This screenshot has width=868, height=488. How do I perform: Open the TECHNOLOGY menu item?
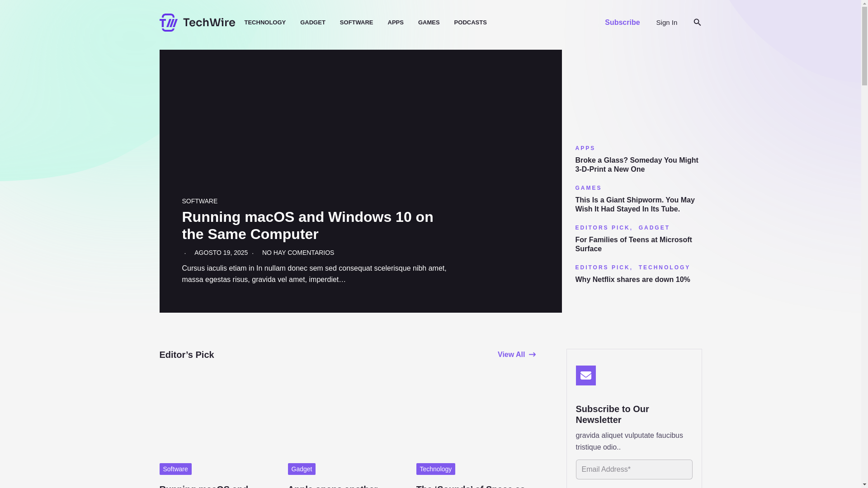click(x=265, y=23)
